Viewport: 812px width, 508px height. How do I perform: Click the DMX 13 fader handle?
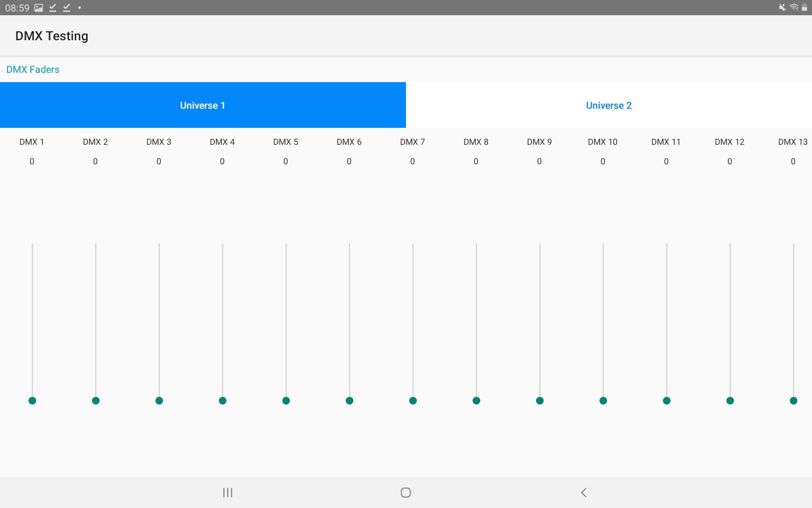[793, 400]
